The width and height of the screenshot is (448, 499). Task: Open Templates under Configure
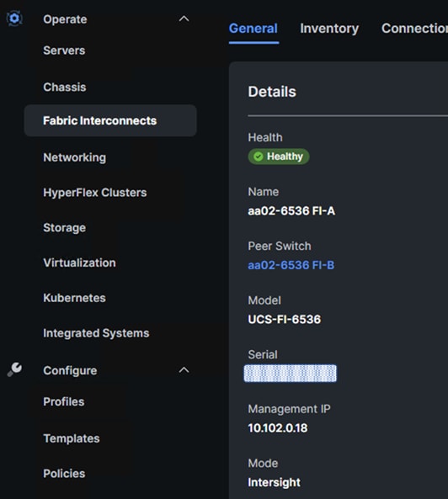pos(72,438)
